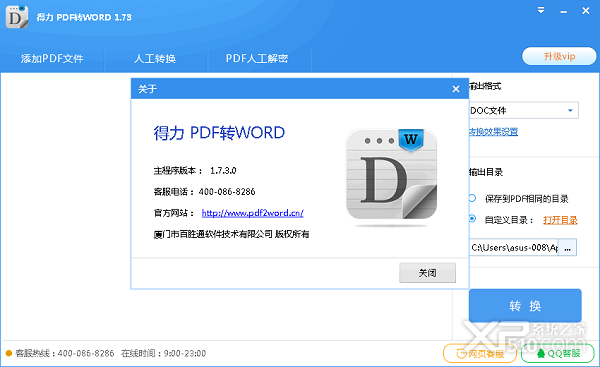Click 客服热线 text in status bar
Image resolution: width=600 pixels, height=367 pixels.
65,353
